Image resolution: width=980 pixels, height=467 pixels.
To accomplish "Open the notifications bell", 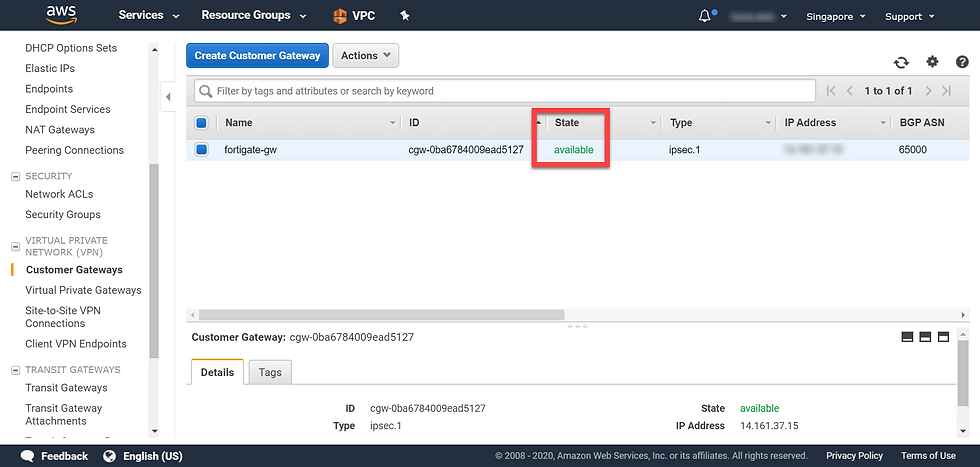I will 704,16.
